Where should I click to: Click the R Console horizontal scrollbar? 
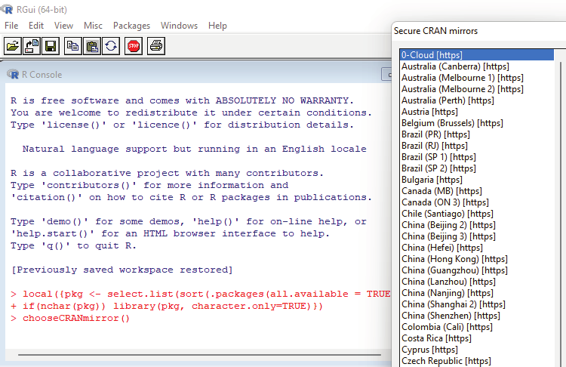[199, 355]
